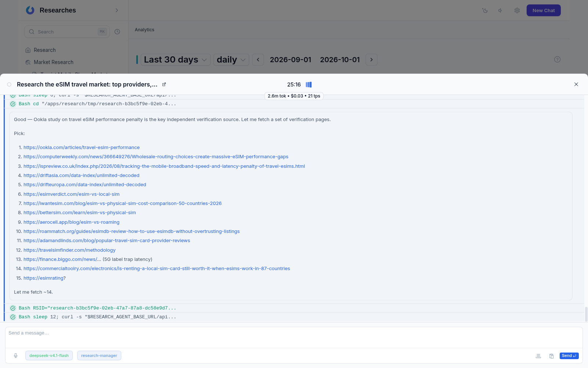Open the chat in a new window
588x368 pixels.
pyautogui.click(x=164, y=84)
